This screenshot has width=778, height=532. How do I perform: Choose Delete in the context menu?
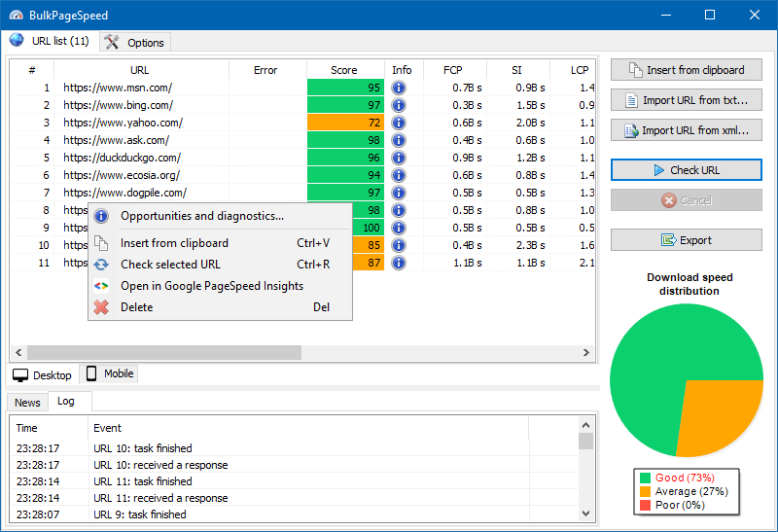[136, 307]
